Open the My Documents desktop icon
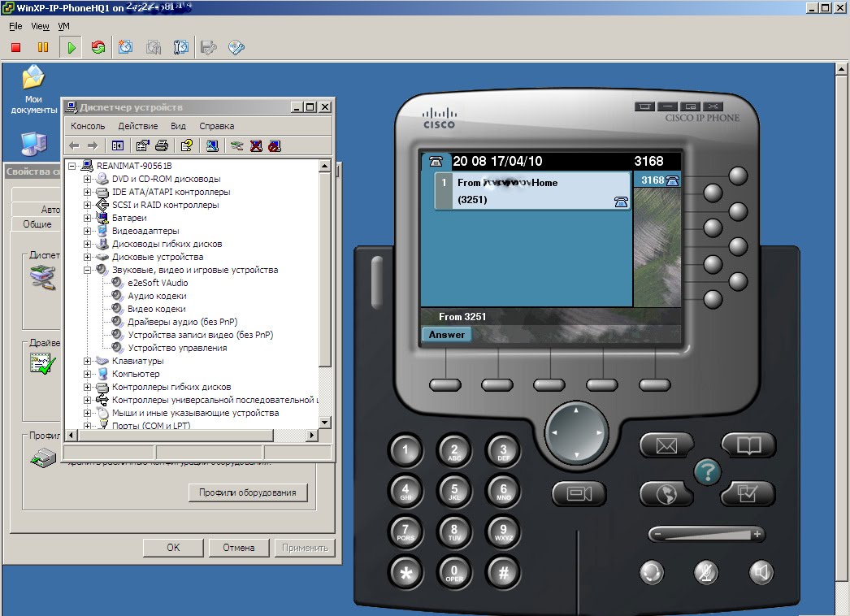 tap(33, 89)
